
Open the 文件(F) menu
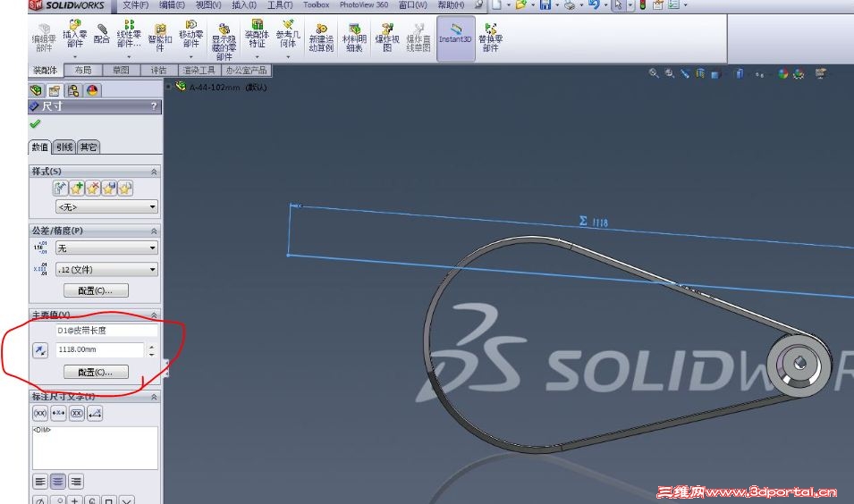pyautogui.click(x=136, y=4)
